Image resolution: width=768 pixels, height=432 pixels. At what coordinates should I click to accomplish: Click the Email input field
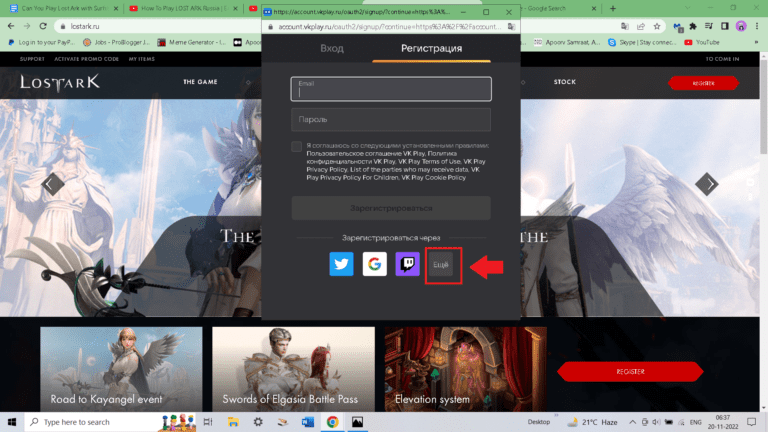click(x=391, y=89)
